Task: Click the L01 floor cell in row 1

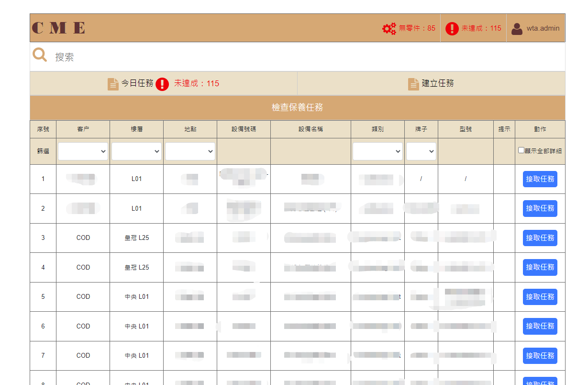Action: (137, 179)
